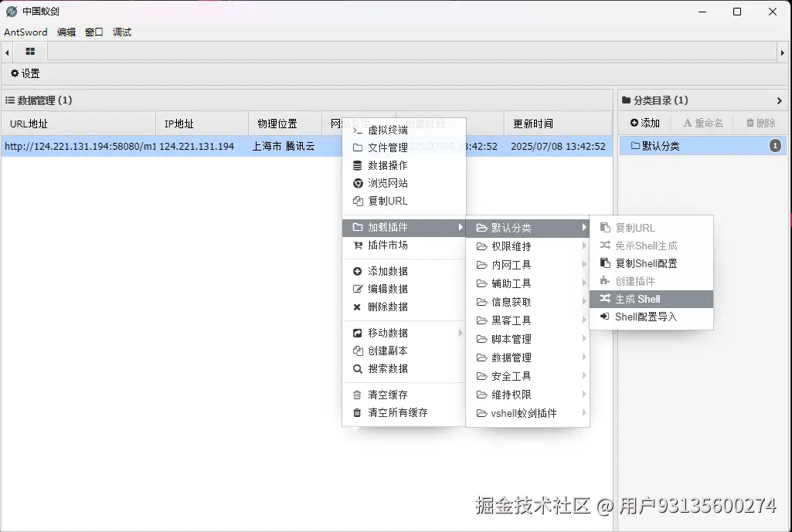The height and width of the screenshot is (532, 792).
Task: Choose 生成 Shell from the submenu
Action: coord(651,299)
